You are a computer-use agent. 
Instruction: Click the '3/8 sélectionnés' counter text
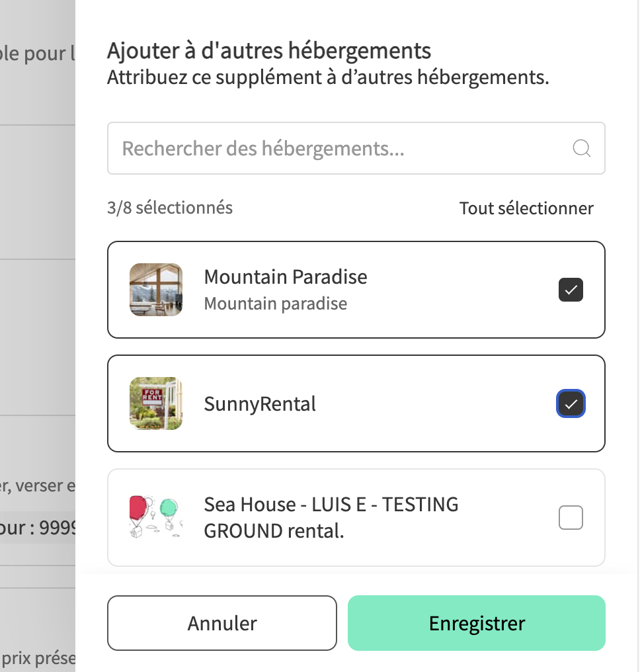(x=170, y=208)
